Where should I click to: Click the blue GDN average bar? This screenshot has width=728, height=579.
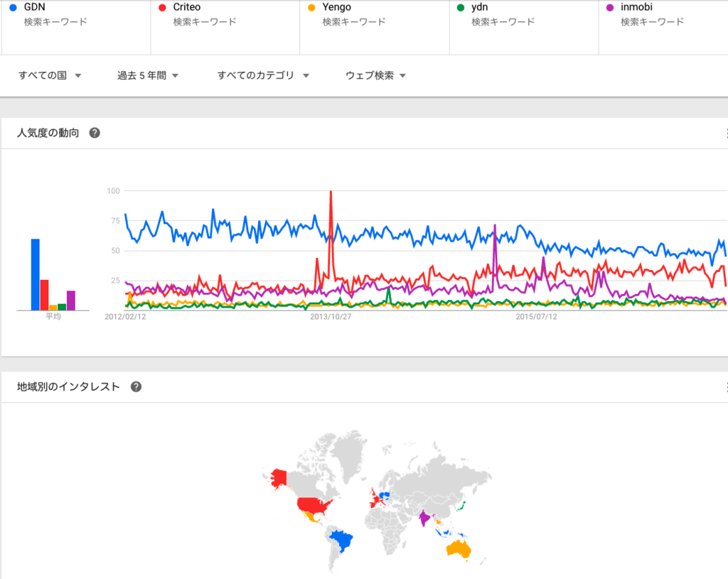click(x=36, y=275)
